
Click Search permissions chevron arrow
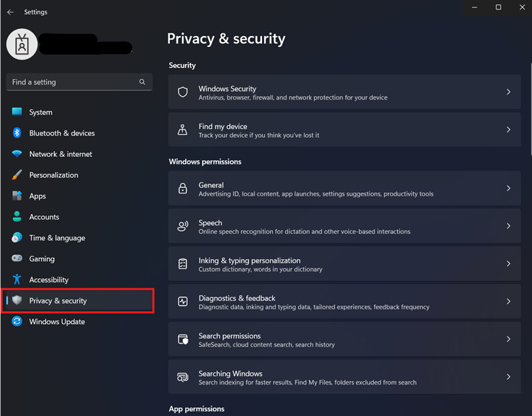click(x=508, y=339)
